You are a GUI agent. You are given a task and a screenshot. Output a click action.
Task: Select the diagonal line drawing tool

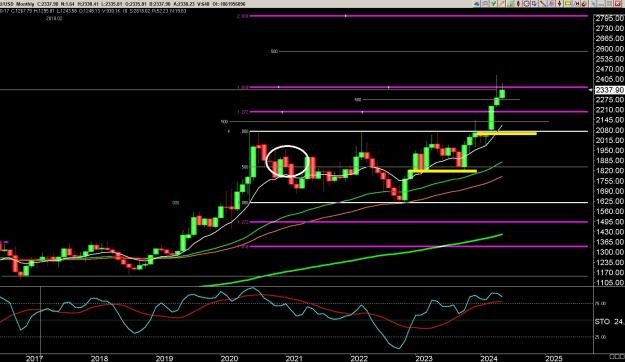click(542, 4)
